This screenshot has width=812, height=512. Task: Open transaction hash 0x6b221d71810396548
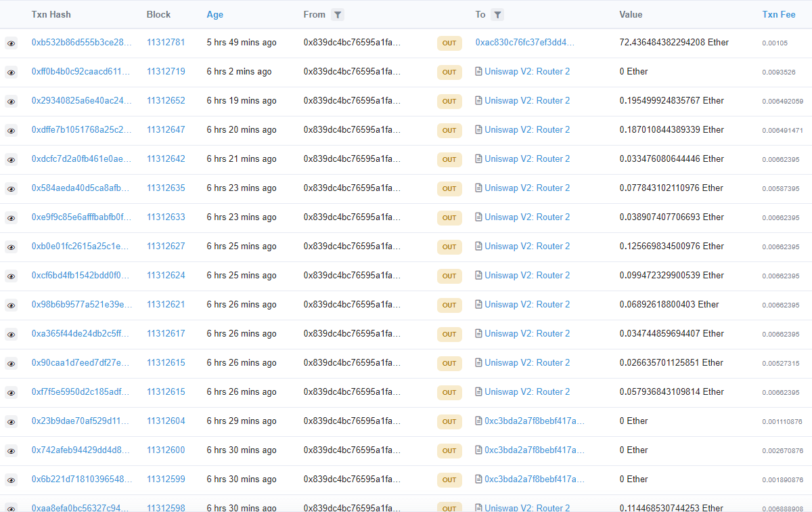click(x=82, y=479)
